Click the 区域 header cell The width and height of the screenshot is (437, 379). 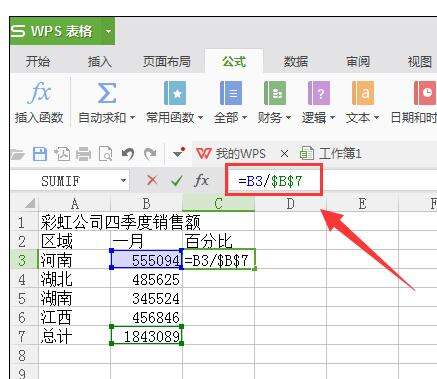coord(75,241)
